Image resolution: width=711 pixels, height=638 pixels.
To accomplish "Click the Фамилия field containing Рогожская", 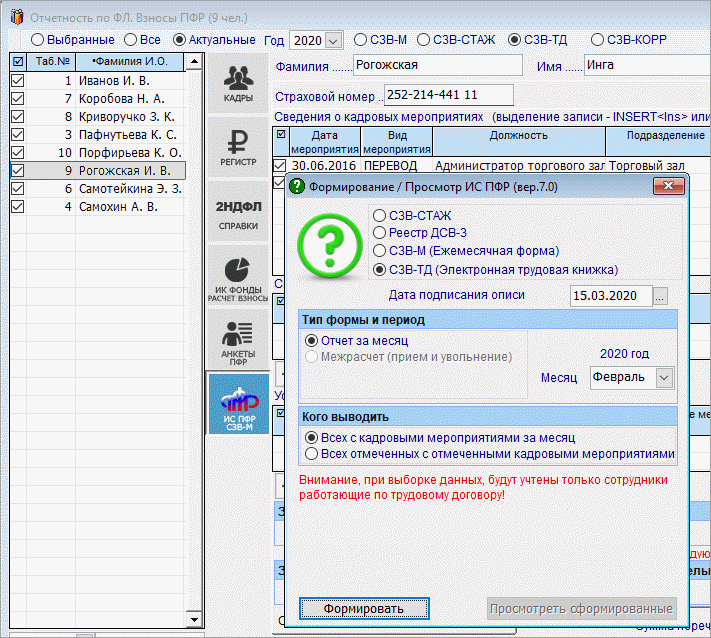I will (x=438, y=65).
